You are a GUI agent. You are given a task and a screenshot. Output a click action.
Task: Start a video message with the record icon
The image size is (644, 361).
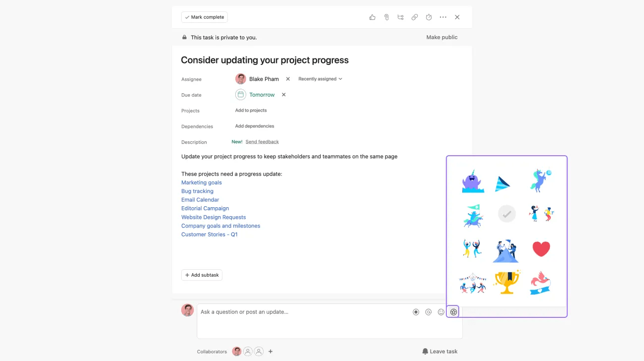click(x=416, y=311)
